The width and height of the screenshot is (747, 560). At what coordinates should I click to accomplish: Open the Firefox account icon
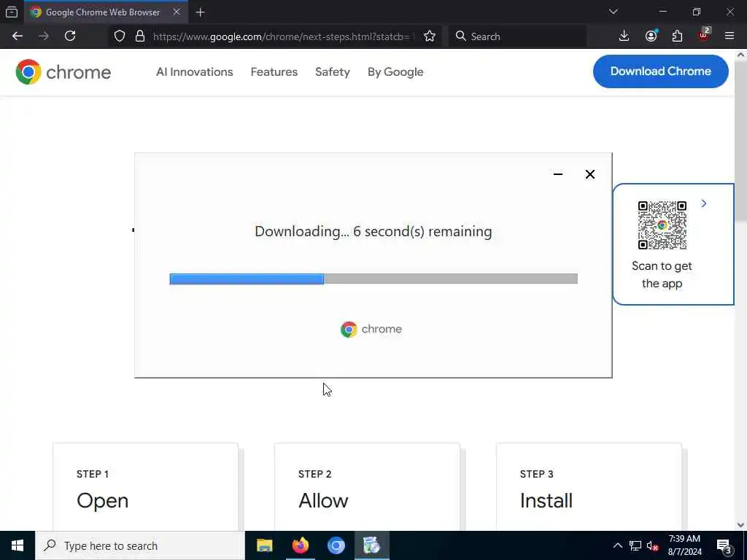click(651, 36)
